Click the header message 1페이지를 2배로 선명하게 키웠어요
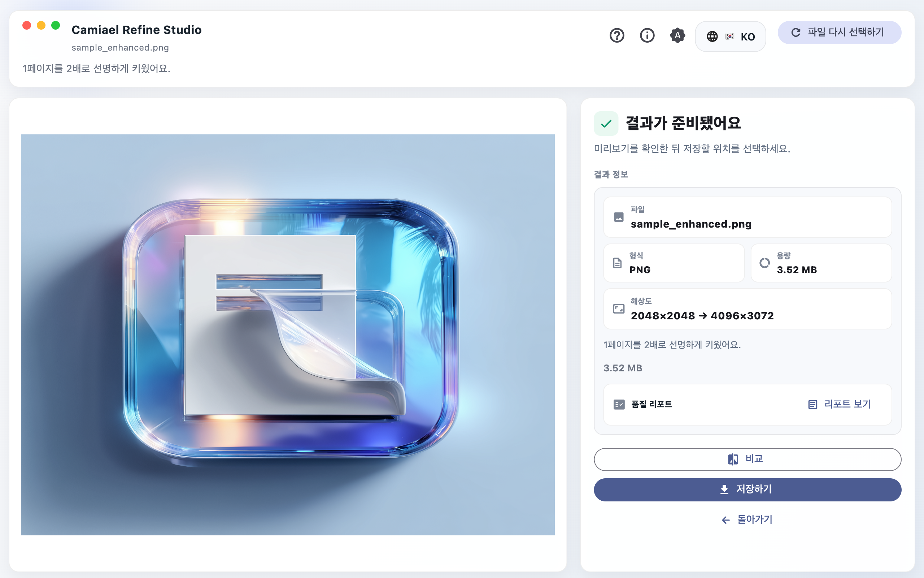Screen dimensions: 924x578 click(x=97, y=68)
